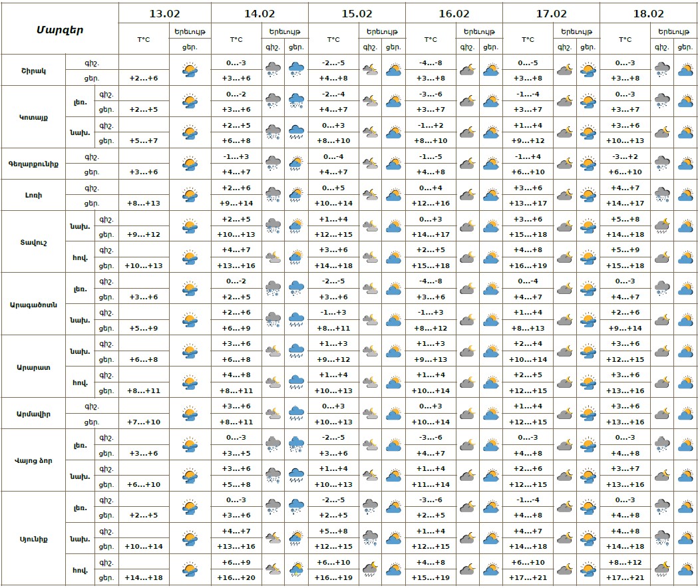The width and height of the screenshot is (700, 588).
Task: Click the Լոռի night icon for 16.02
Action: tap(467, 195)
